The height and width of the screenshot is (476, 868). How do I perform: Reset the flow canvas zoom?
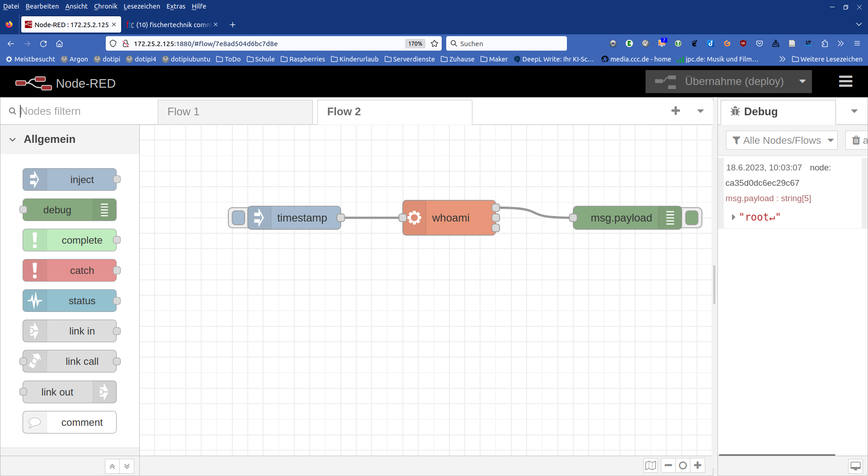(683, 465)
